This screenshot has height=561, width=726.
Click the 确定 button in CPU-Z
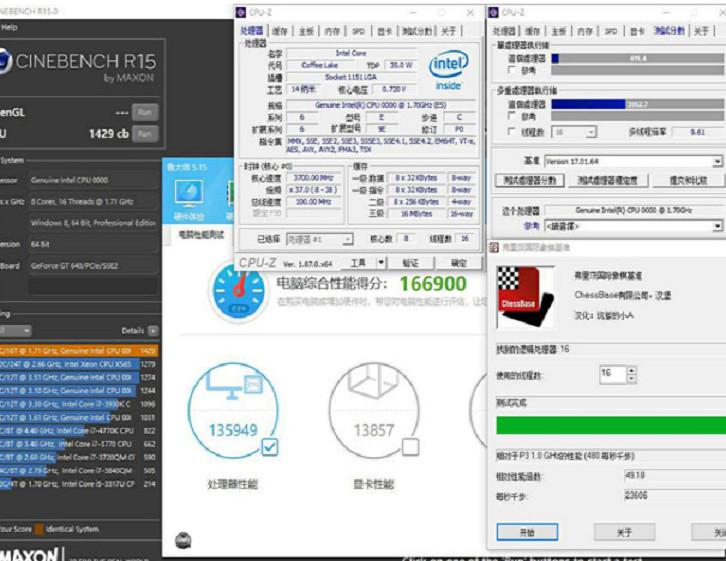pyautogui.click(x=458, y=263)
